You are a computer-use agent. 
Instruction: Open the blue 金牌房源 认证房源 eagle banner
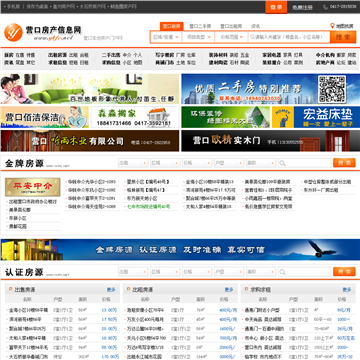click(180, 249)
